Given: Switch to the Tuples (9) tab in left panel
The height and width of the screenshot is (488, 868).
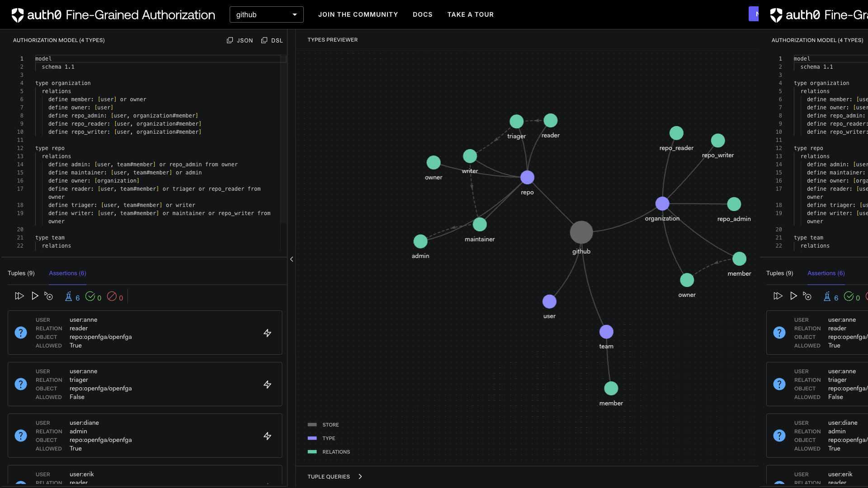Looking at the screenshot, I should [x=21, y=273].
